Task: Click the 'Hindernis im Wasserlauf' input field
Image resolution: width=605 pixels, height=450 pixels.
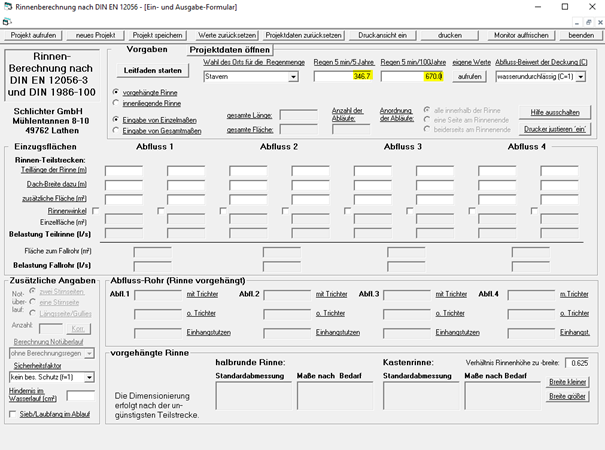Action: [80, 396]
